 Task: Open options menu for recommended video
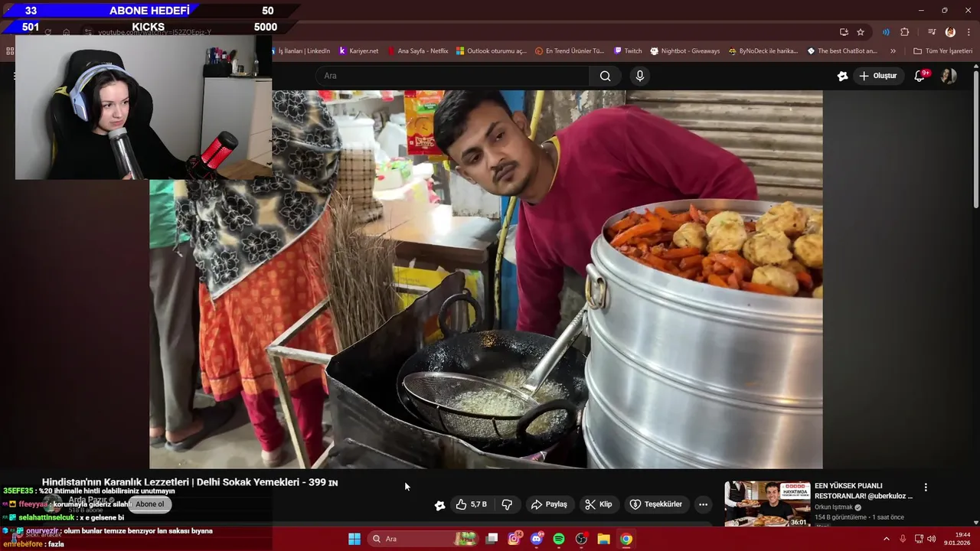click(926, 487)
